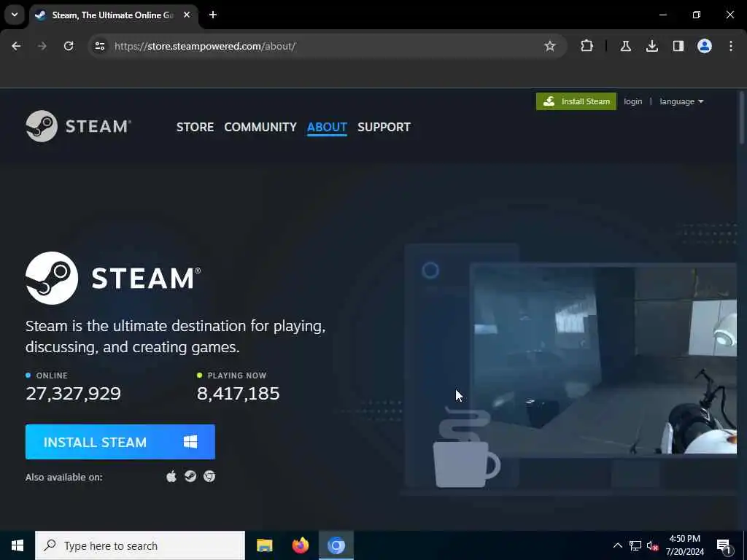
Task: Open a new browser tab
Action: click(x=213, y=15)
